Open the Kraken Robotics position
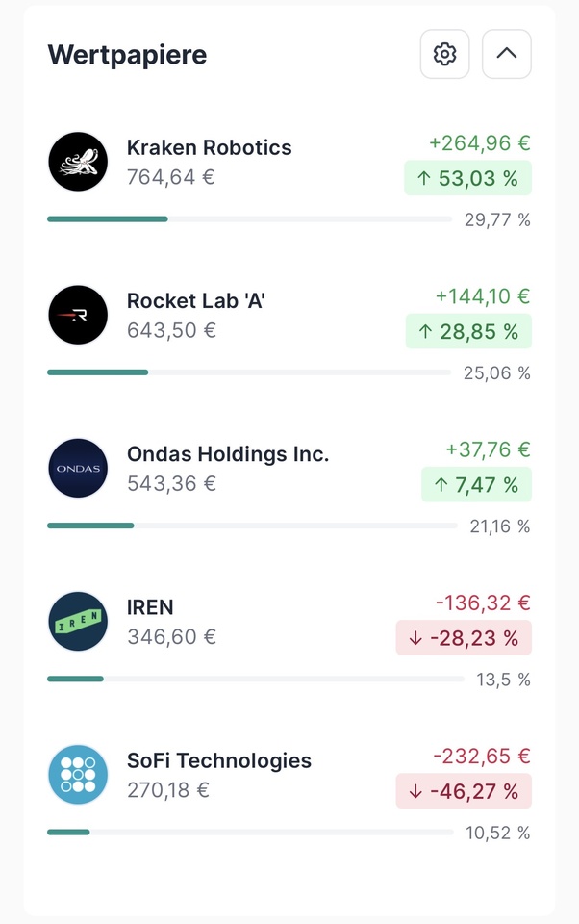 point(209,148)
